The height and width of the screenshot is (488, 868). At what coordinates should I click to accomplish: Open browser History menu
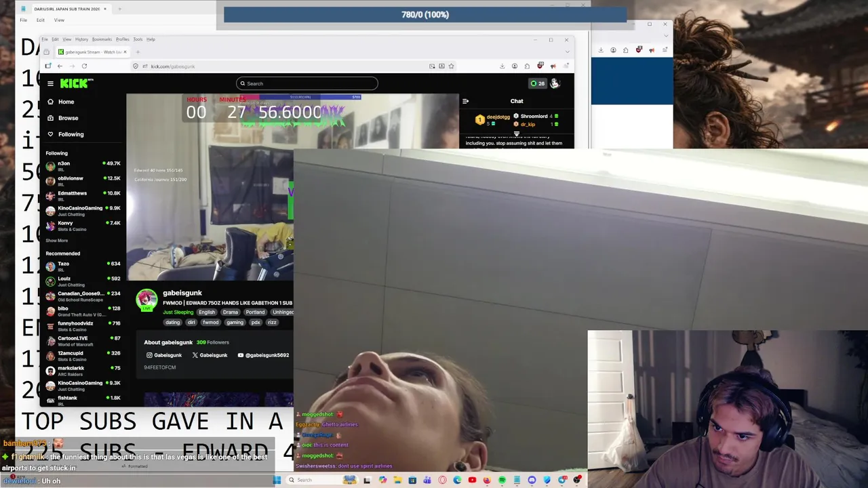[x=81, y=39]
